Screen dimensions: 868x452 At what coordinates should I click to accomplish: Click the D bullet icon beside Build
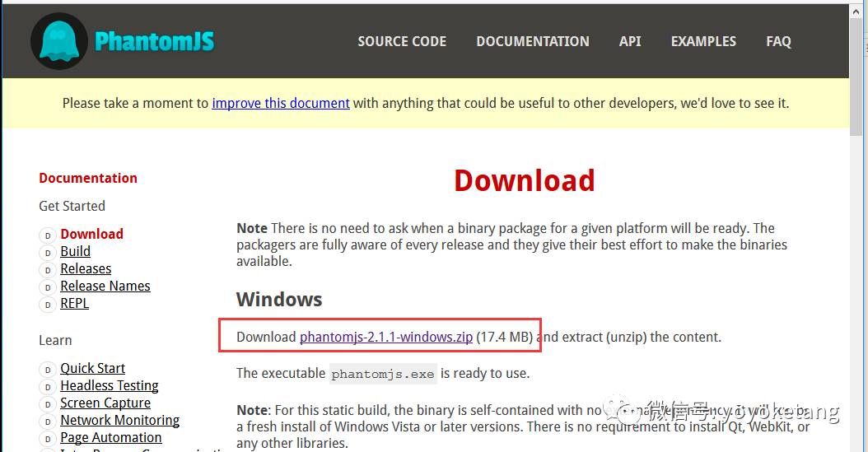point(48,253)
